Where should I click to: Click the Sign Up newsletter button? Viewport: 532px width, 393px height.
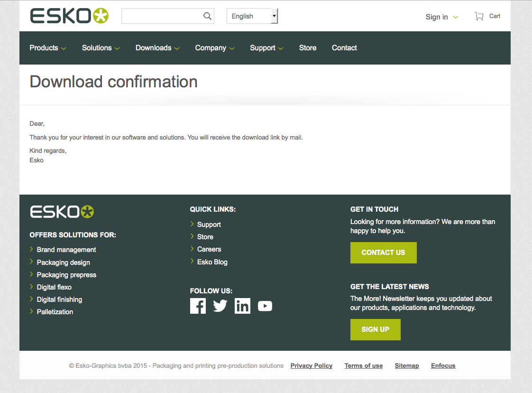(375, 329)
